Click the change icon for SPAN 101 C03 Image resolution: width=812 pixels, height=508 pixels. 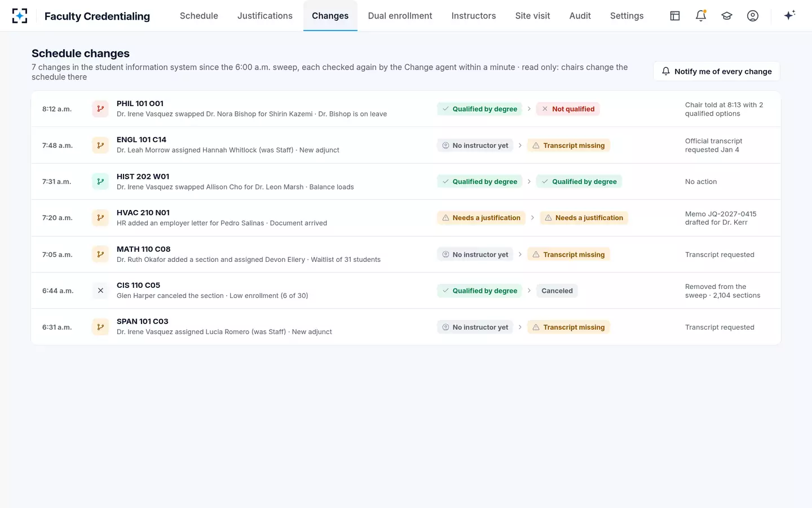tap(100, 327)
